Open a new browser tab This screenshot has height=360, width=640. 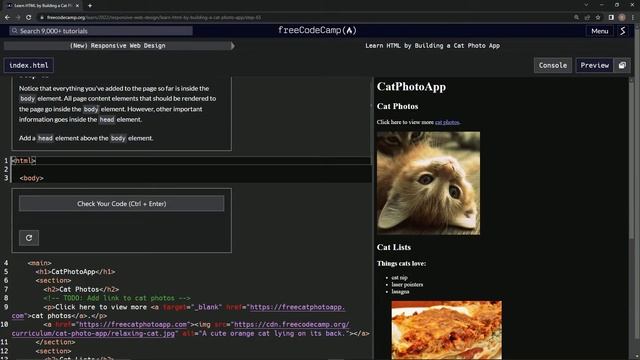click(x=90, y=6)
